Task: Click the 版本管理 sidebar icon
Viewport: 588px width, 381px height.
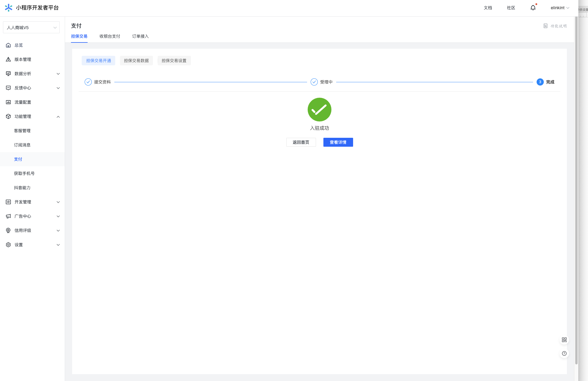Action: click(x=8, y=59)
